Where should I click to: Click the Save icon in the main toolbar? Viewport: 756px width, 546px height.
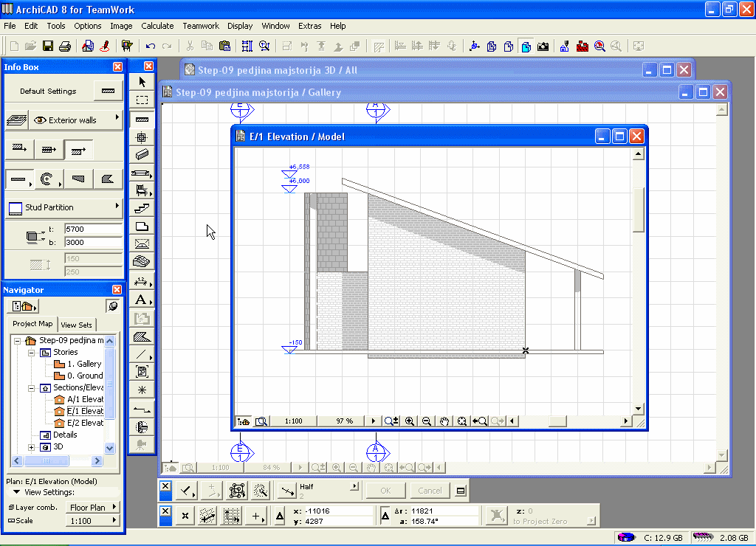pyautogui.click(x=48, y=46)
